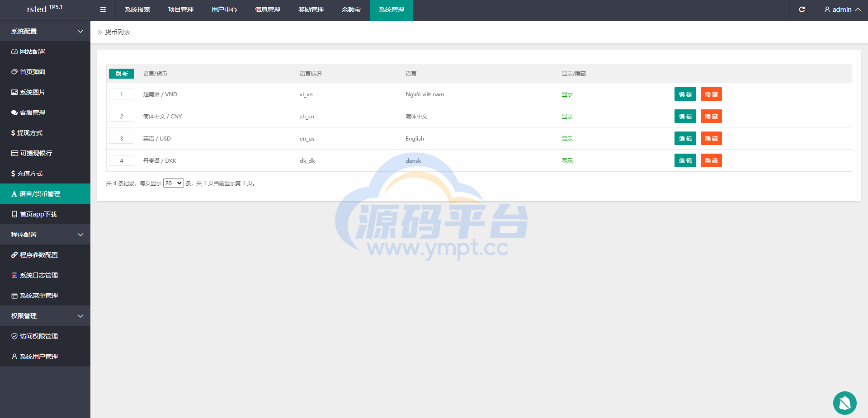868x418 pixels.
Task: Hide the 越南语 / VND row
Action: (x=711, y=94)
